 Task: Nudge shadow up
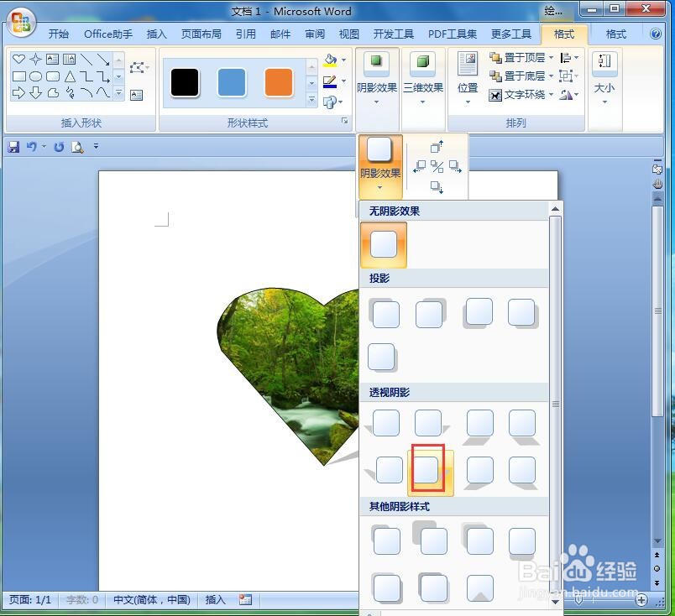[x=437, y=146]
